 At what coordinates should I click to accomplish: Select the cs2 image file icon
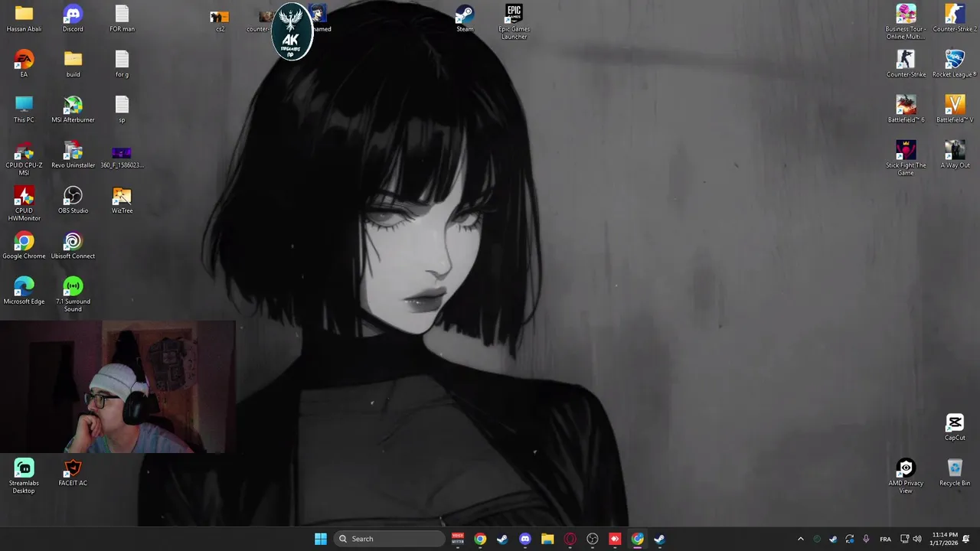click(220, 21)
